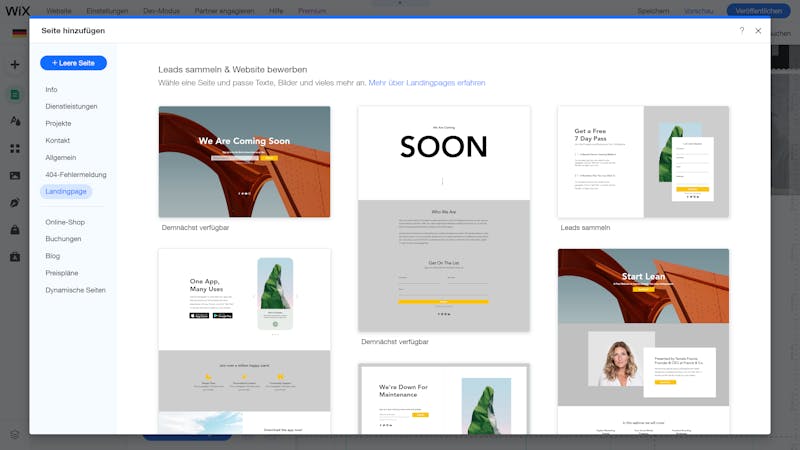
Task: Open the Media image icon in sidebar
Action: click(x=15, y=176)
